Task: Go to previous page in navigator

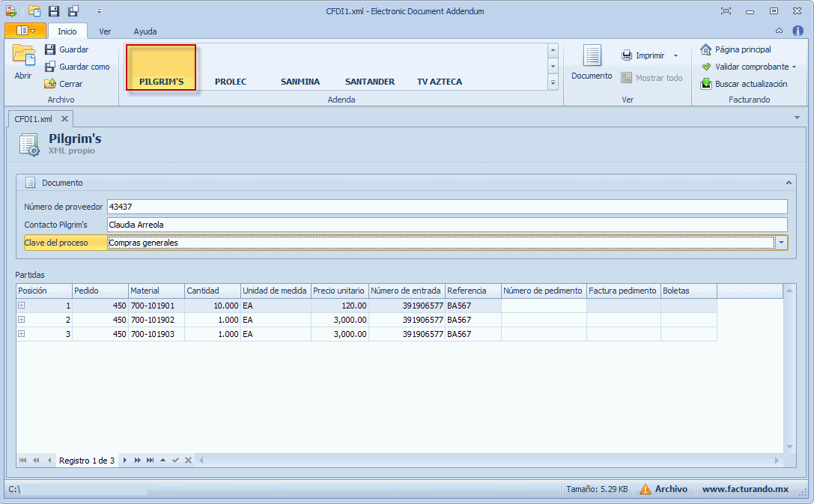Action: (x=36, y=461)
